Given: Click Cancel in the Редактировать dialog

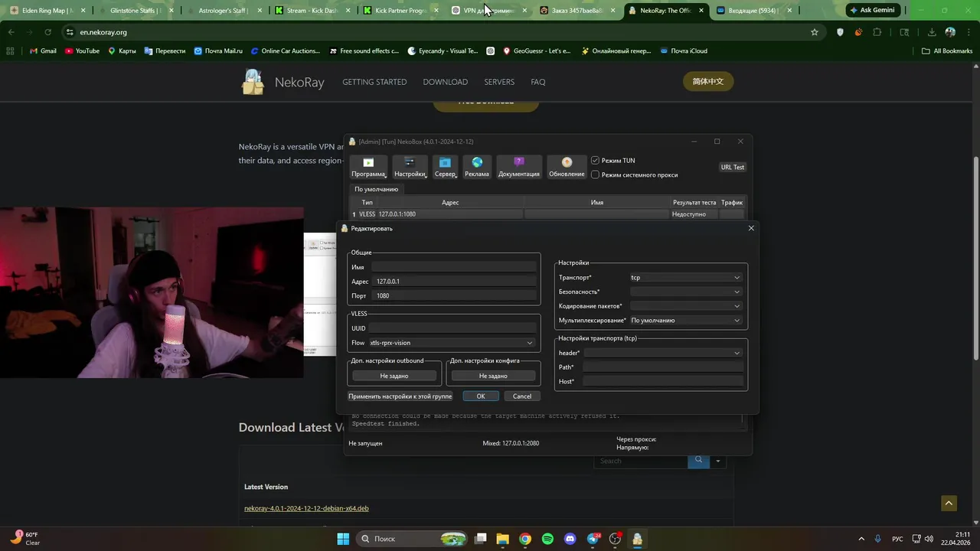Looking at the screenshot, I should [x=522, y=396].
